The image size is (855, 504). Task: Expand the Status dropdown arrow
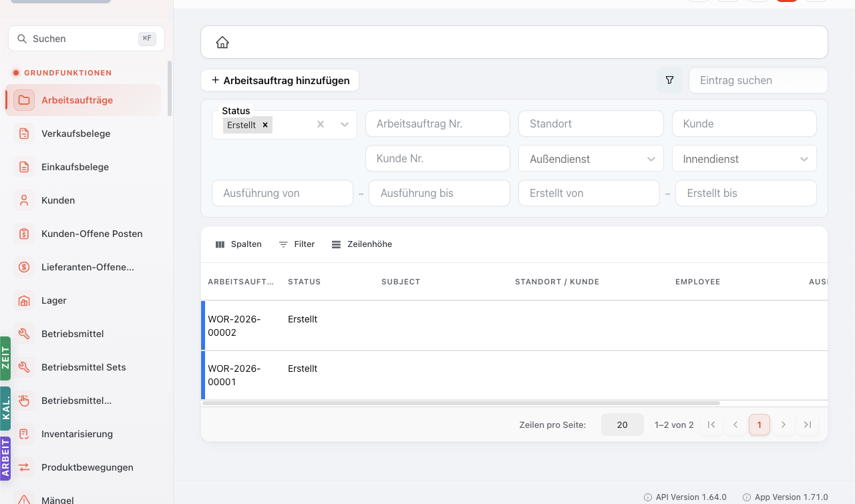345,124
